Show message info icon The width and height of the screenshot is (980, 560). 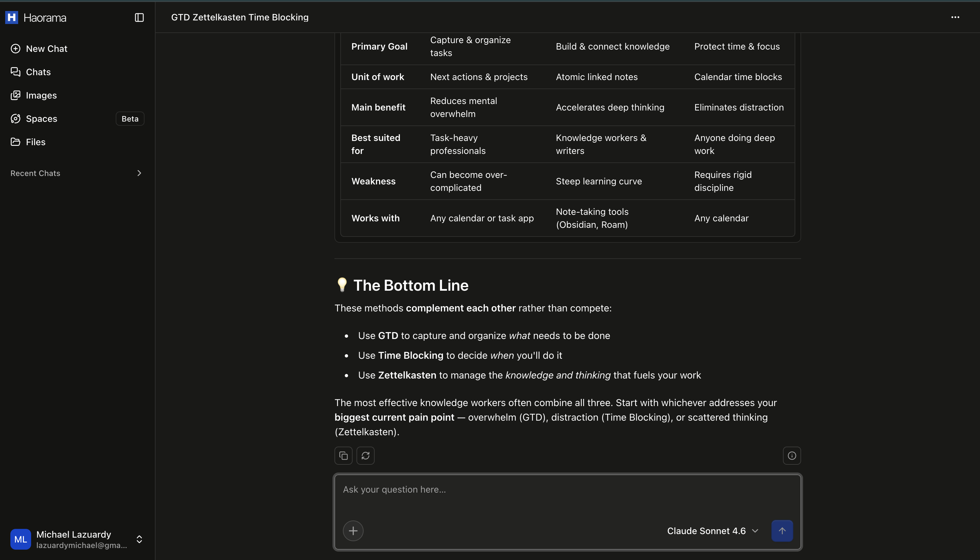point(791,456)
